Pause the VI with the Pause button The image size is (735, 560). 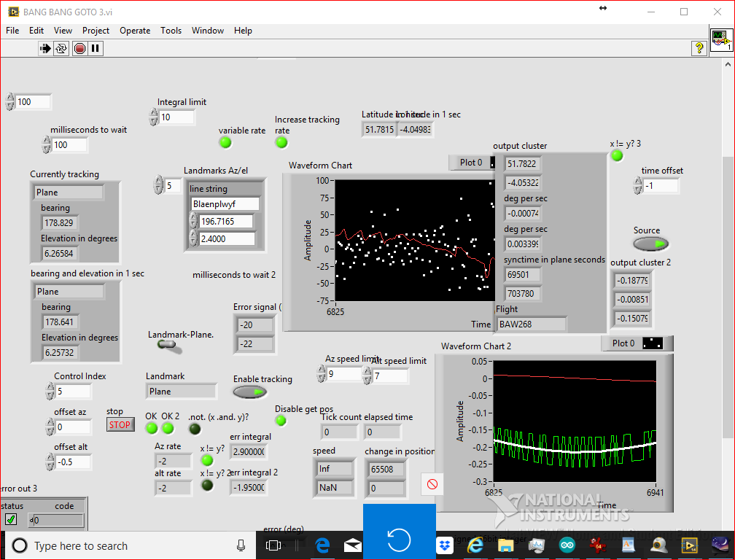tap(96, 48)
